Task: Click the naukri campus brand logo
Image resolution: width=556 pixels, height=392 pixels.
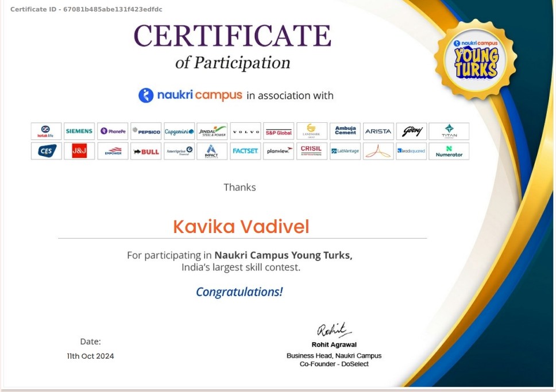Action: coord(190,95)
